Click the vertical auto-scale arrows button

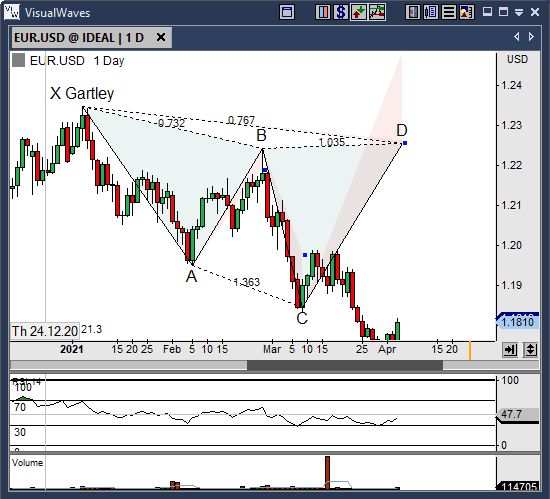530,350
